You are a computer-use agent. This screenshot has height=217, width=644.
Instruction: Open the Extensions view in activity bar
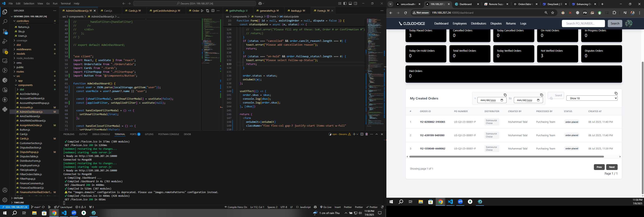click(5, 51)
